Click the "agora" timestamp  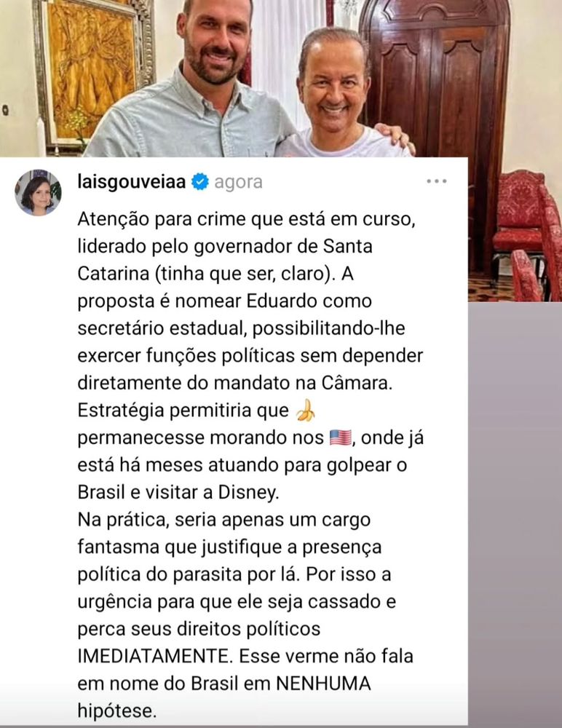click(238, 182)
